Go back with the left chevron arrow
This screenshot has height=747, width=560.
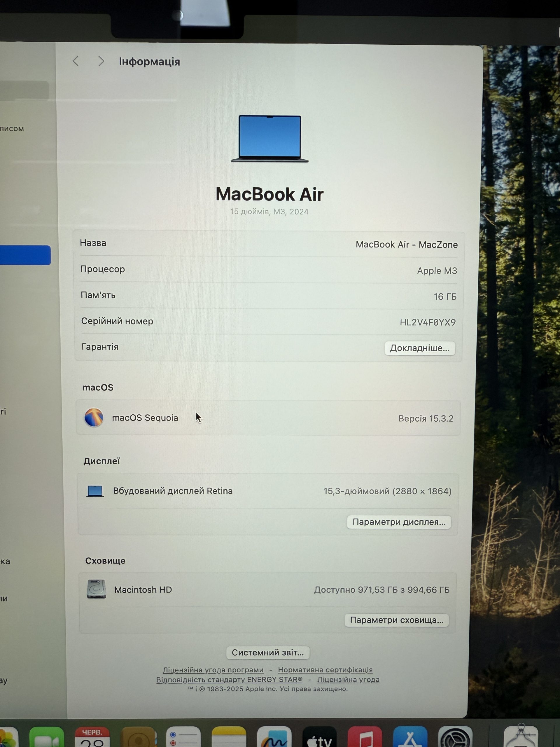pyautogui.click(x=76, y=61)
